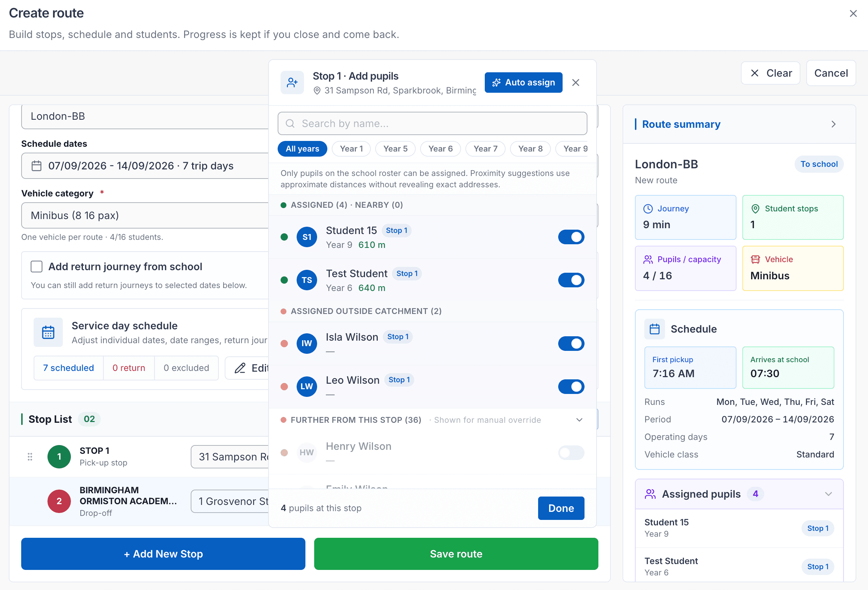This screenshot has width=868, height=590.
Task: Focus the Search by name field
Action: tap(432, 123)
